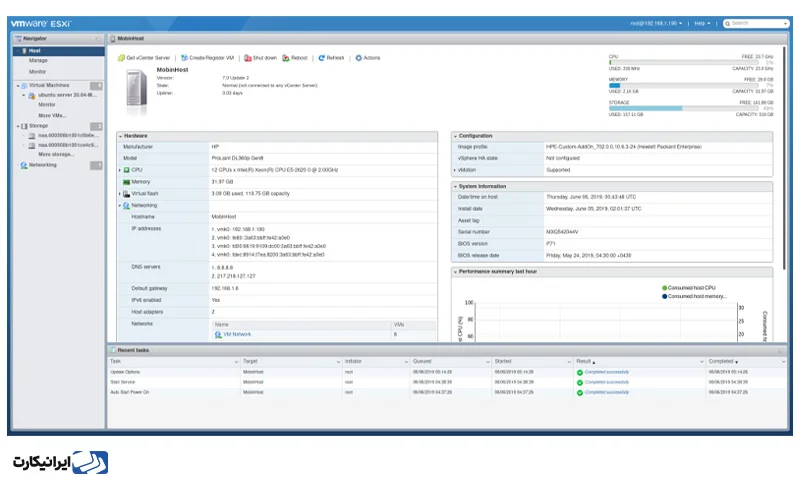Click the Host server icon in Navigator
The height and width of the screenshot is (477, 800).
24,51
